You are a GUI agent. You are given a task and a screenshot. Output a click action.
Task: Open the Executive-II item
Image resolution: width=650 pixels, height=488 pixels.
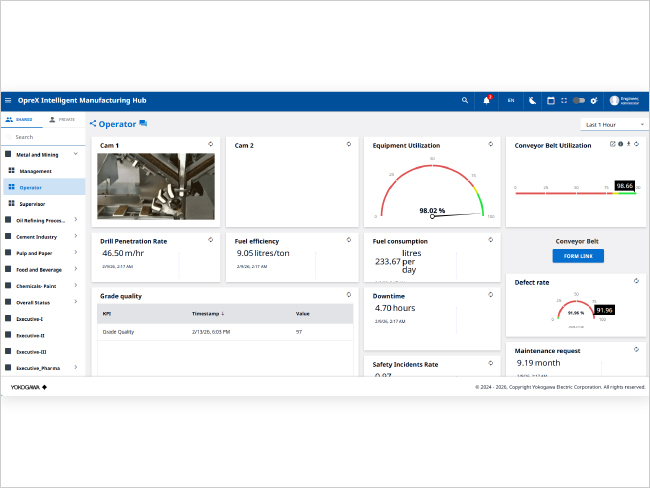click(x=30, y=335)
